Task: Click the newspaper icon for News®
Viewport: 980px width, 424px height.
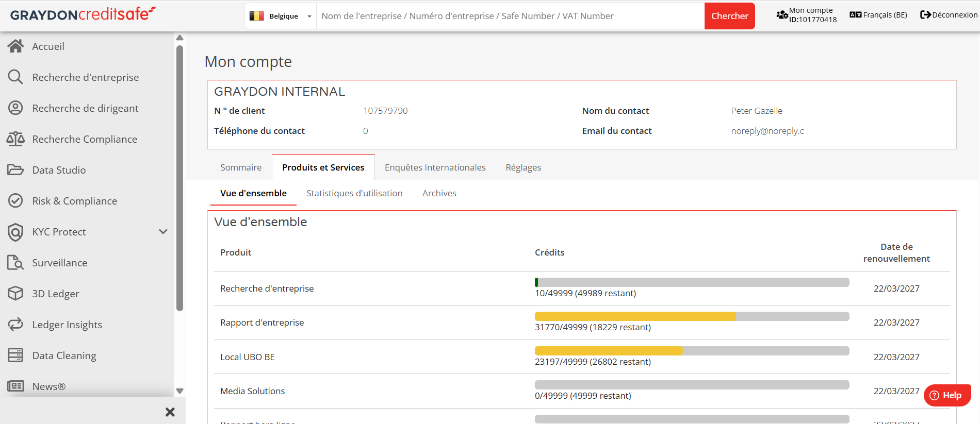Action: [x=15, y=386]
